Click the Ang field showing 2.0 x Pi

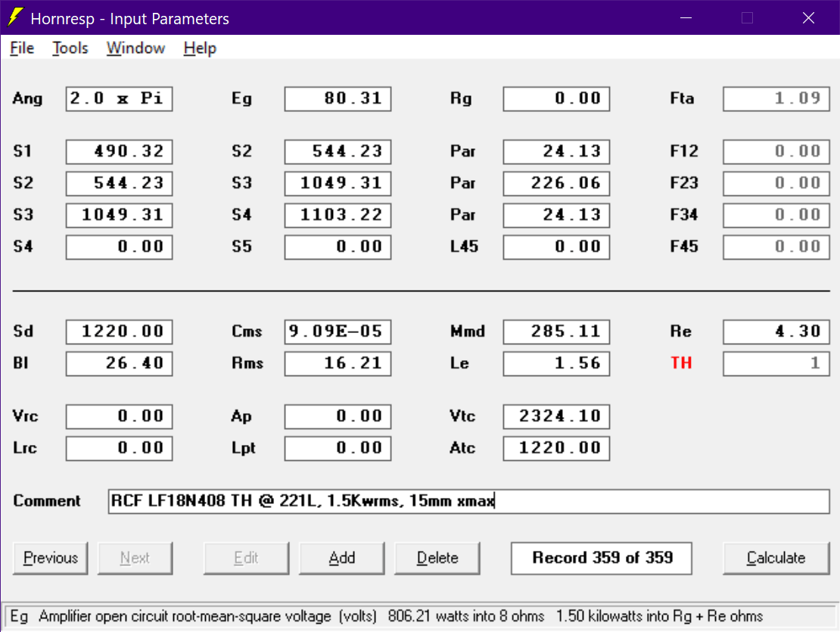120,98
